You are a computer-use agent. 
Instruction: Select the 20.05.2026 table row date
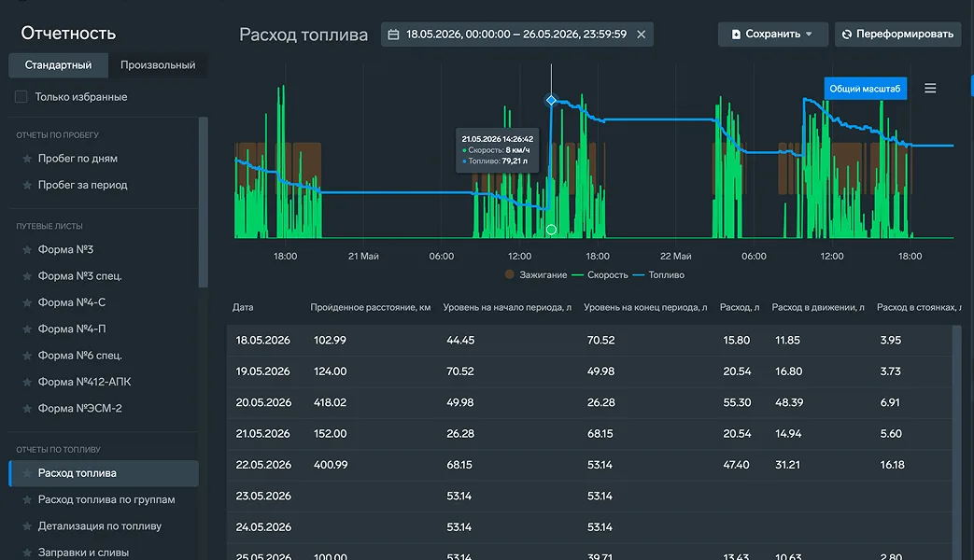click(263, 402)
